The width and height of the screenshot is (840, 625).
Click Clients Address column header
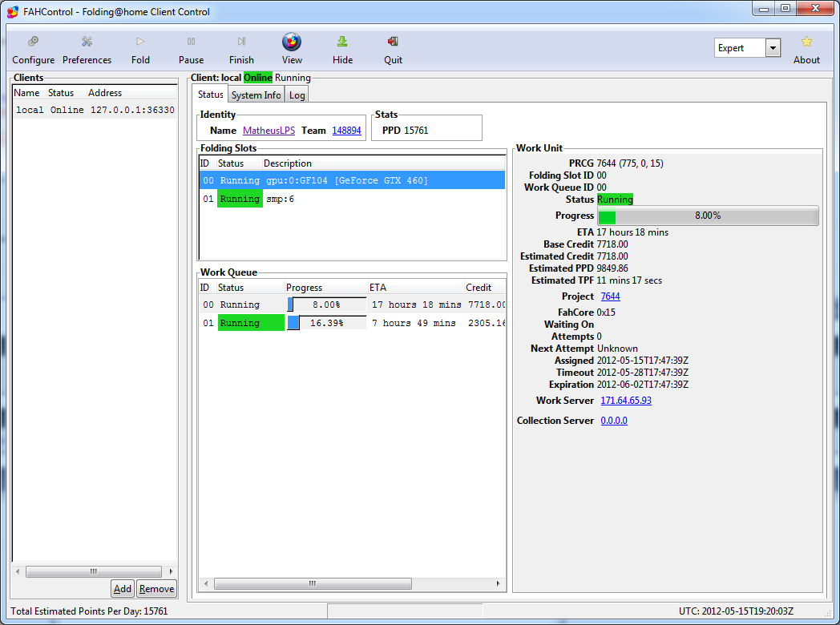131,93
